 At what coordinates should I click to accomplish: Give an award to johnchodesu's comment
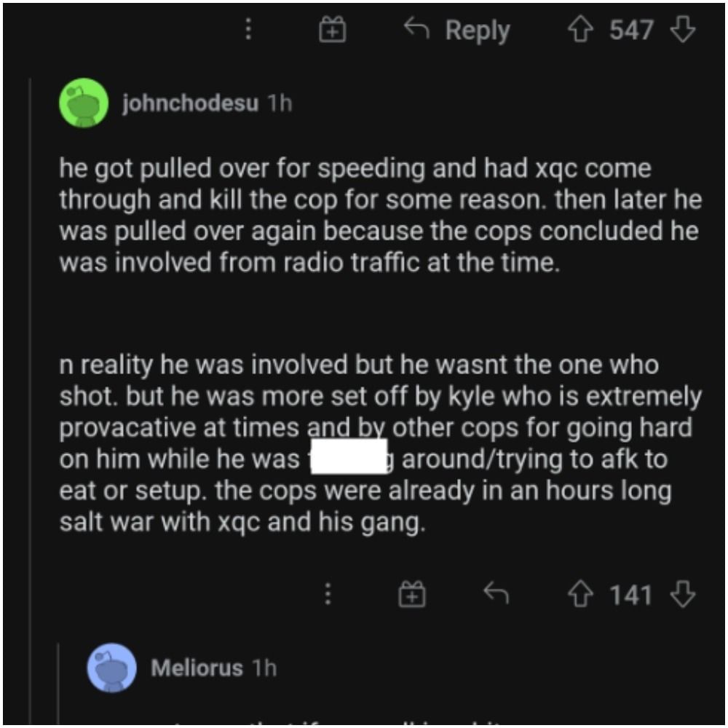pos(413,595)
